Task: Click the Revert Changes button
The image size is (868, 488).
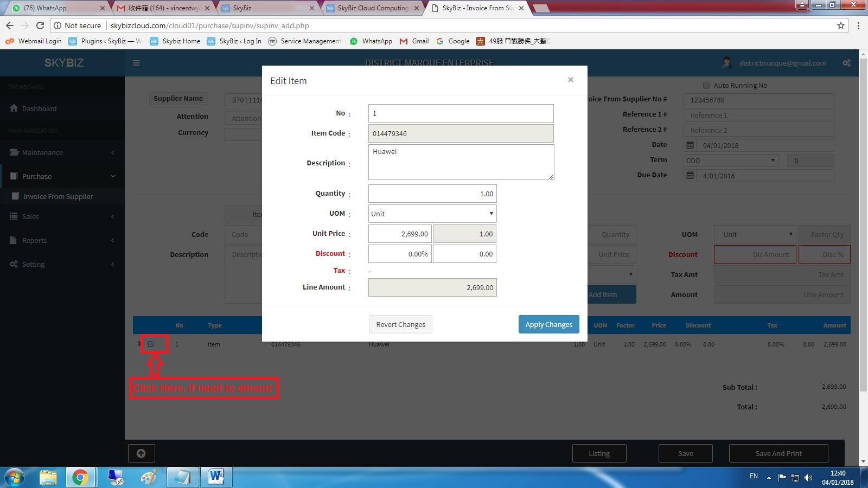Action: 400,324
